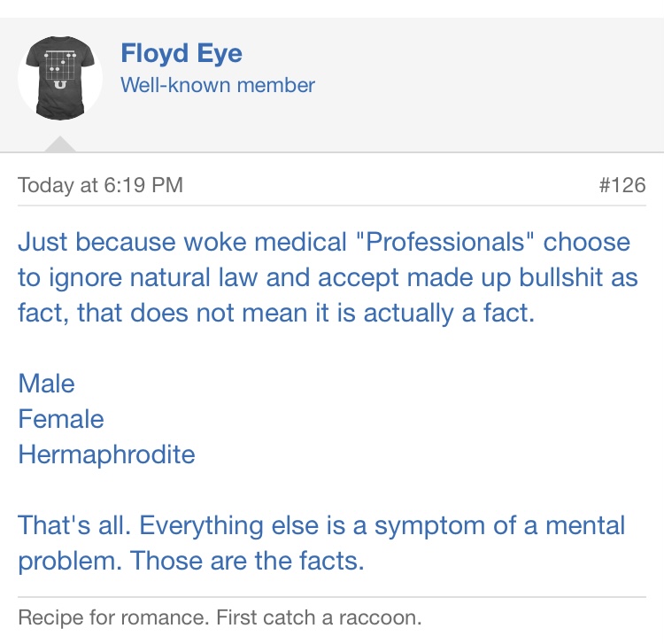Click the word 'Hermaphrodite' in post
664x644 pixels.
pyautogui.click(x=106, y=454)
